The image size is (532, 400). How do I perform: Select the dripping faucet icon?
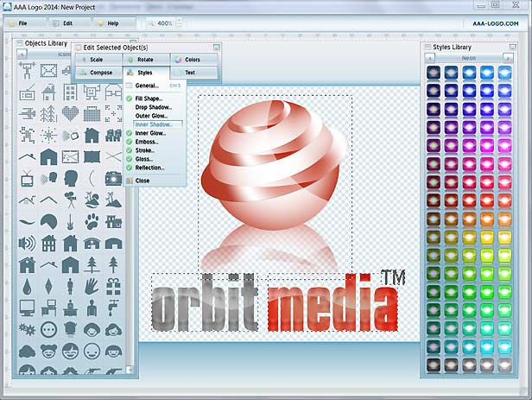coord(113,308)
